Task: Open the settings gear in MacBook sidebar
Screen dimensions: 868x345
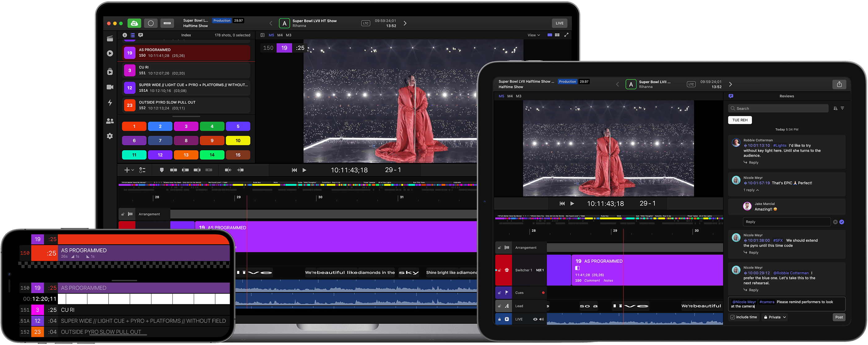Action: click(x=110, y=136)
